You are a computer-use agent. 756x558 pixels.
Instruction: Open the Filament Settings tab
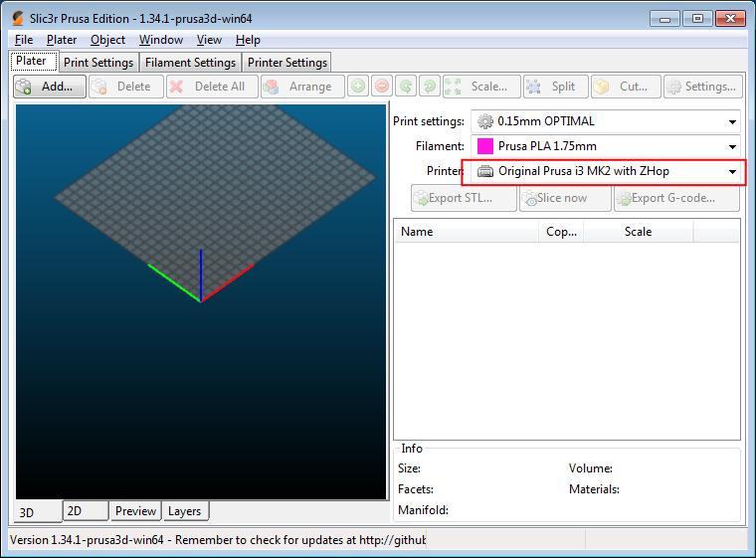coord(190,62)
